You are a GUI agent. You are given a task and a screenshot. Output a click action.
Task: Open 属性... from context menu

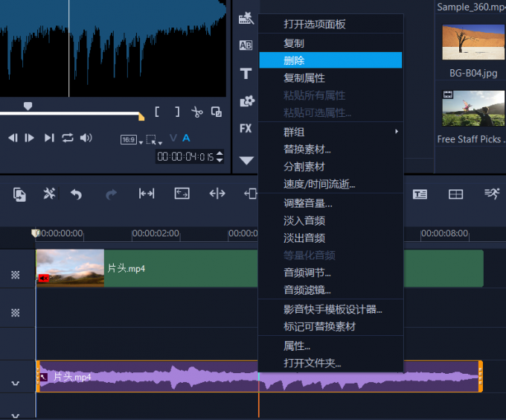(x=331, y=346)
